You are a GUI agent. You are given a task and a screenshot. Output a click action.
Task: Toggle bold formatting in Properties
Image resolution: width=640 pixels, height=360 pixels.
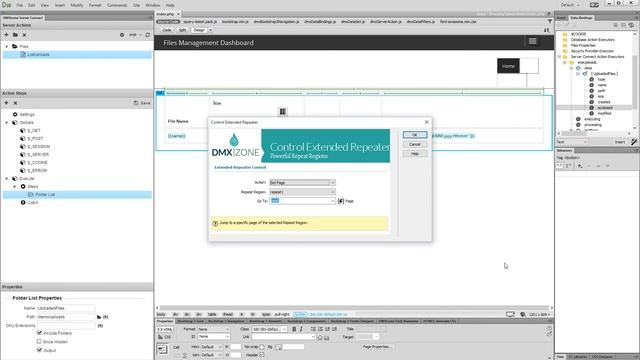(294, 329)
